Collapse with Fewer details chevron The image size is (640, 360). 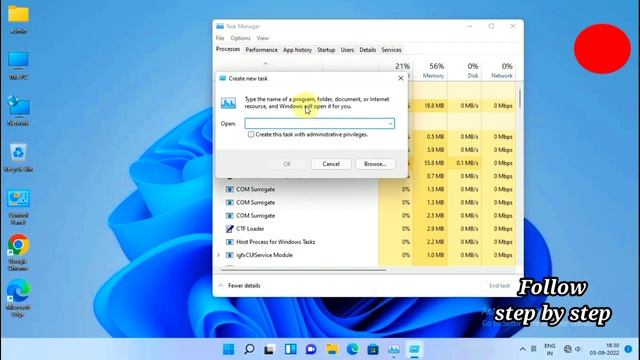click(221, 285)
